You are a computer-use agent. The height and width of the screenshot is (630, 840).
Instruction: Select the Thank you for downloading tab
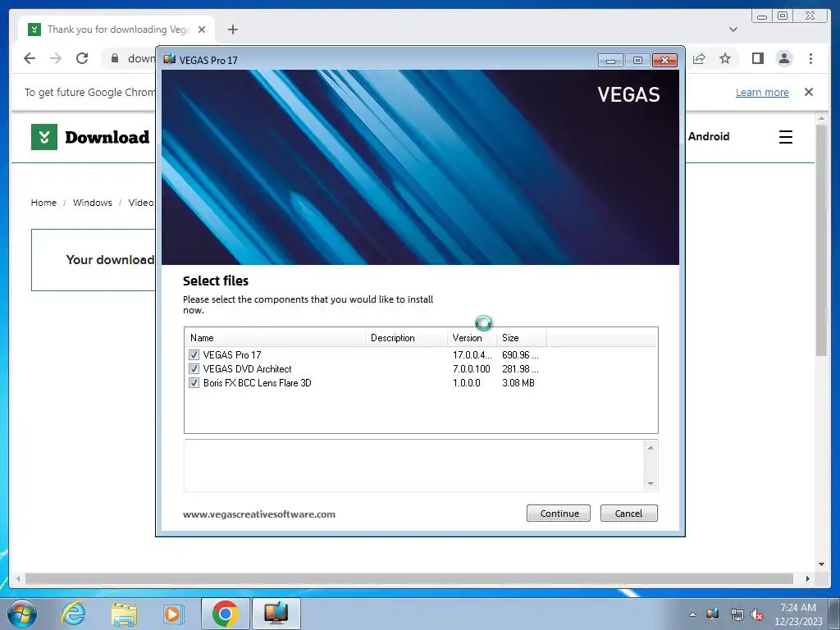(116, 30)
